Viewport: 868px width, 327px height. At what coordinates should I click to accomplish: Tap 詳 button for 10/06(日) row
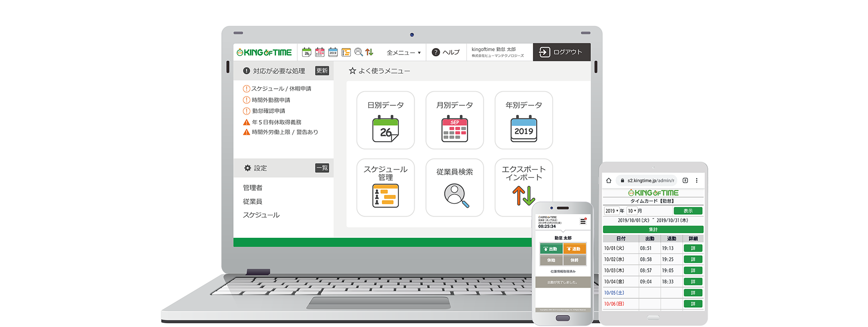click(x=693, y=304)
